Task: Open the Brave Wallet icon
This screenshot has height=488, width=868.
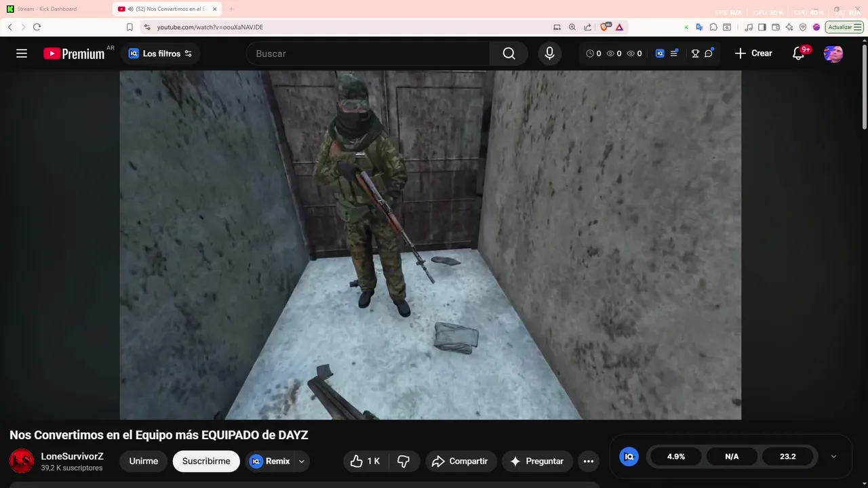Action: 776,27
